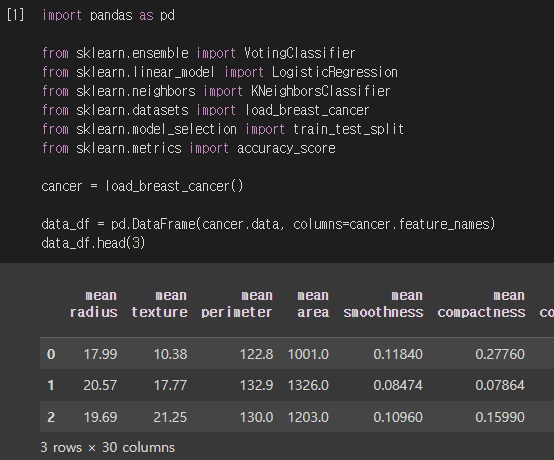554x460 pixels.
Task: Click the mean perimeter value 122.8
Action: click(257, 354)
